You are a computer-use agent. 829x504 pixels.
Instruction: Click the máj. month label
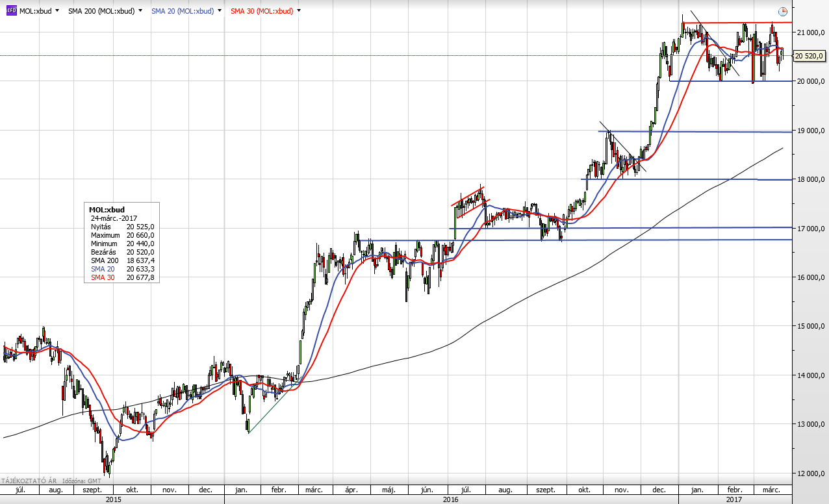pos(390,490)
